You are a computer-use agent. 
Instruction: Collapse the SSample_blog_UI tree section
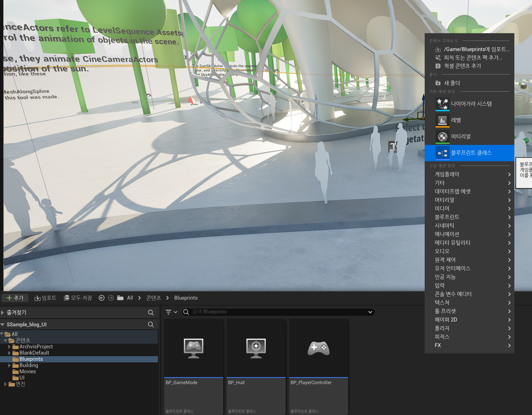[x=2, y=325]
